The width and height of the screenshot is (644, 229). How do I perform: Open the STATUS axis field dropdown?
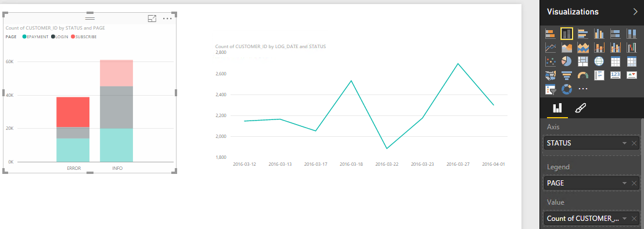(x=624, y=143)
